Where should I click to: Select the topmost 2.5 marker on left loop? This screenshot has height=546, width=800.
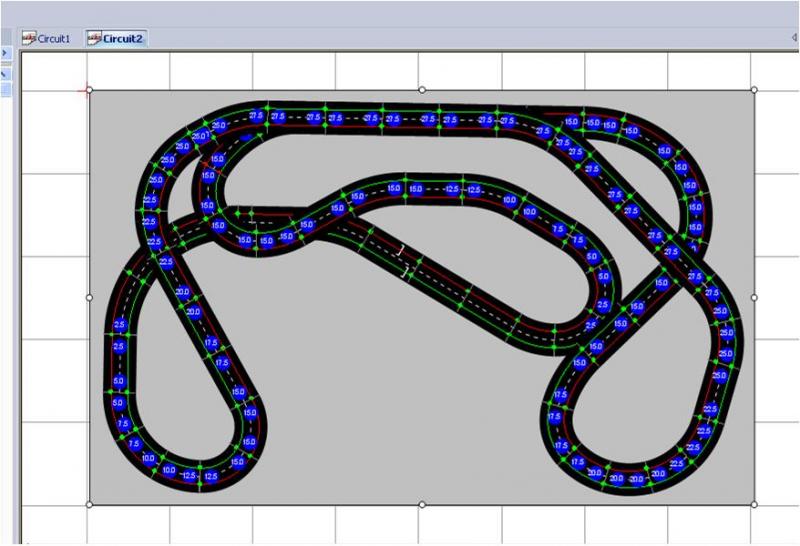coord(119,325)
